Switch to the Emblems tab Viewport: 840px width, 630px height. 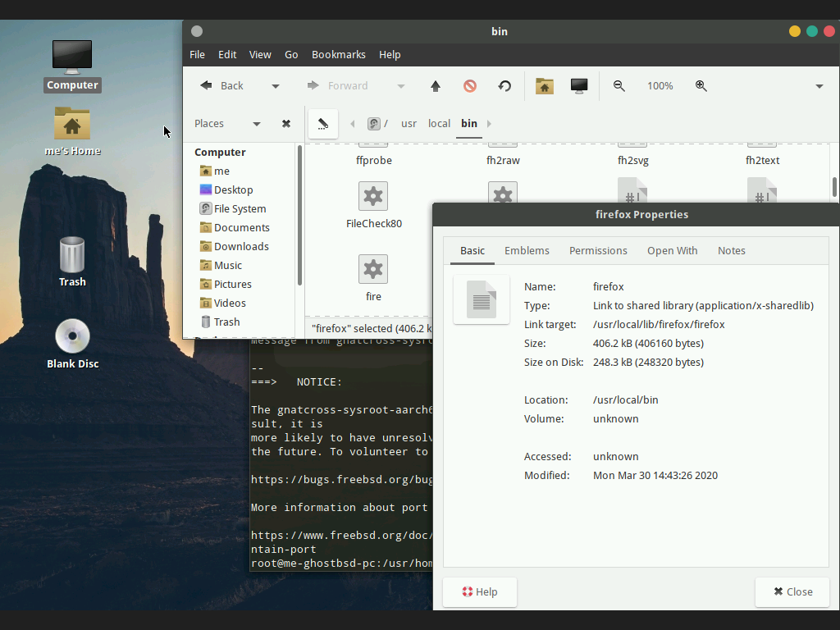tap(527, 251)
